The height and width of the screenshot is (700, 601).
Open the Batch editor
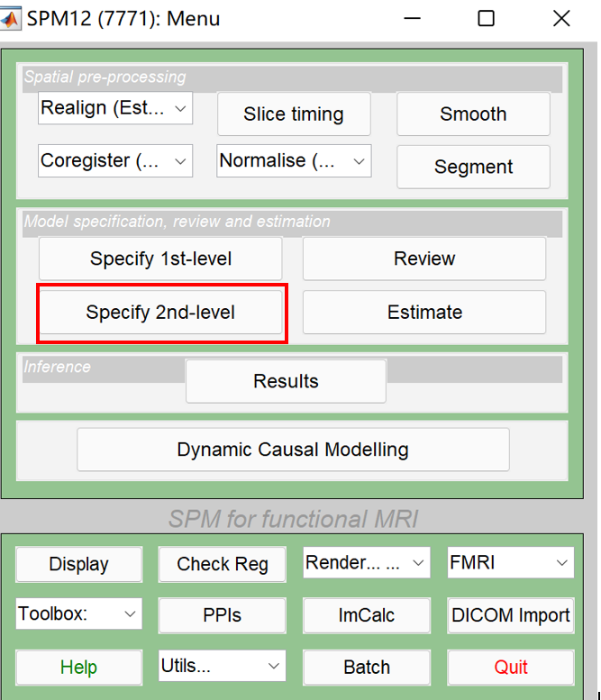tap(367, 668)
